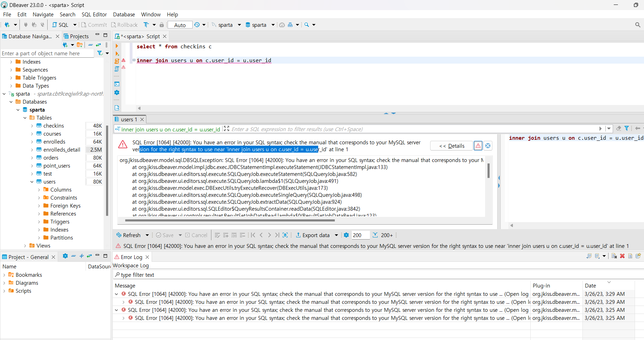Switch to the Projects tab
This screenshot has height=340, width=644.
76,36
